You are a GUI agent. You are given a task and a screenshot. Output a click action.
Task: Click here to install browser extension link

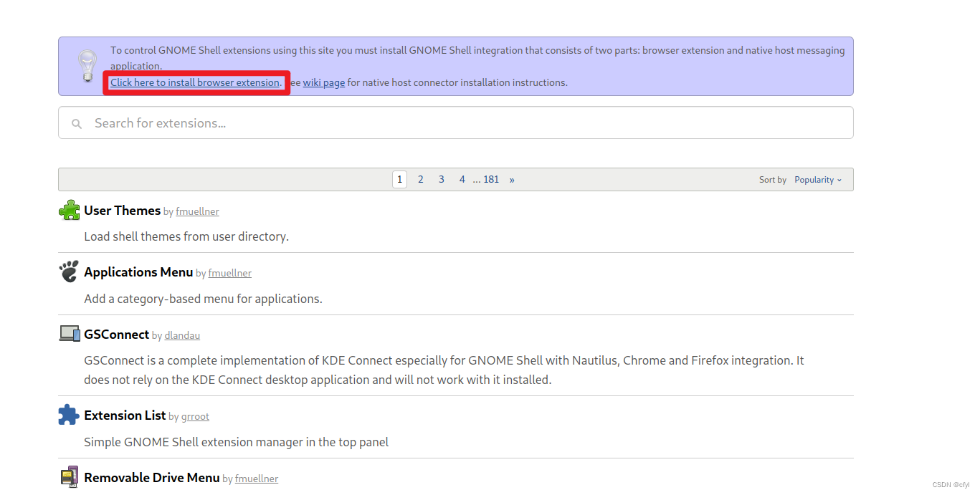coord(195,82)
